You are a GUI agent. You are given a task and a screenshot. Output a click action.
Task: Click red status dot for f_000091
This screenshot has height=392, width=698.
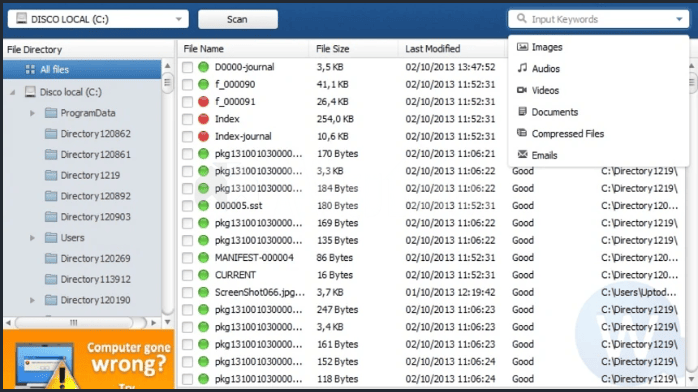[203, 101]
